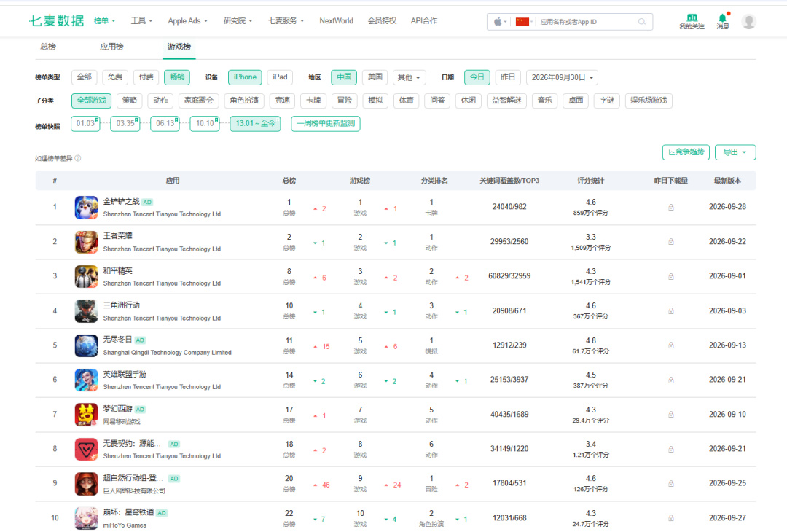Open 王者荣耀 app icon

[x=86, y=242]
